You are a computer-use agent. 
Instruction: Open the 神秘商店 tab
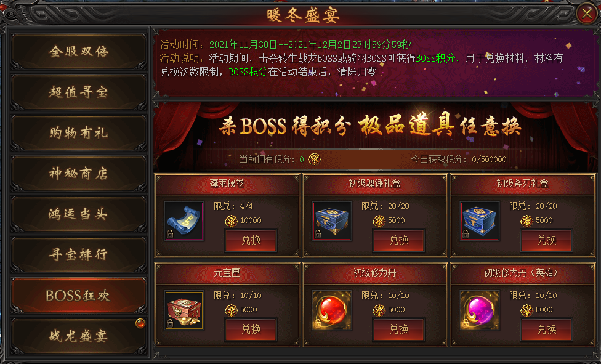[x=79, y=173]
